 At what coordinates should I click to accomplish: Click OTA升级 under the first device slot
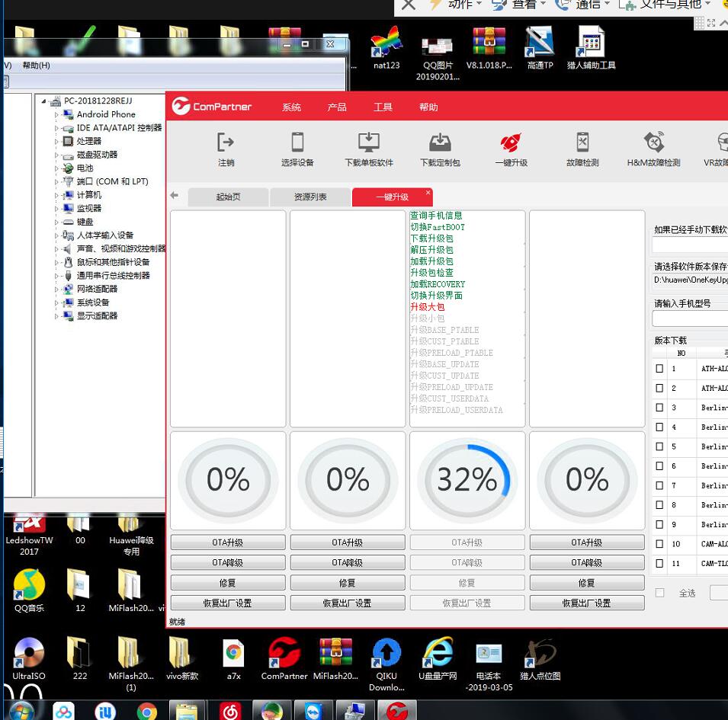pos(228,542)
